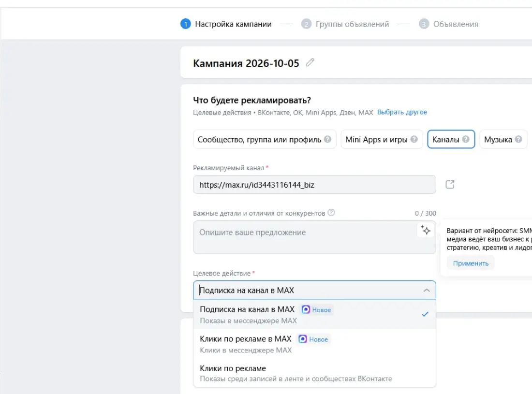Click checkmark on selected Подписка option
This screenshot has height=394, width=532.
coord(425,314)
